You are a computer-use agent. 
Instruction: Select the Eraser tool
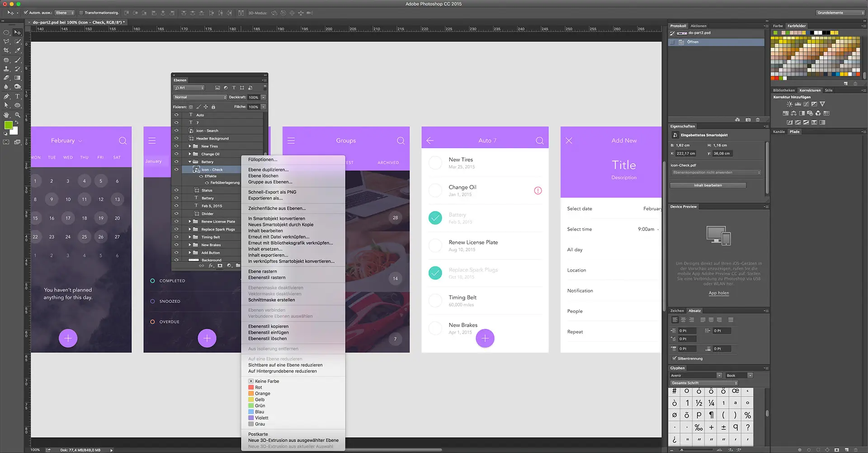click(x=6, y=78)
